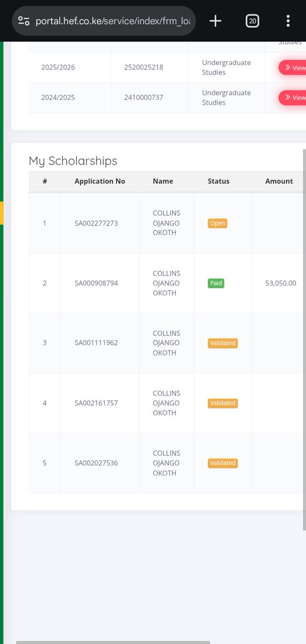Image resolution: width=306 pixels, height=644 pixels.
Task: Click View button for 2024/2025 loan row
Action: (293, 98)
